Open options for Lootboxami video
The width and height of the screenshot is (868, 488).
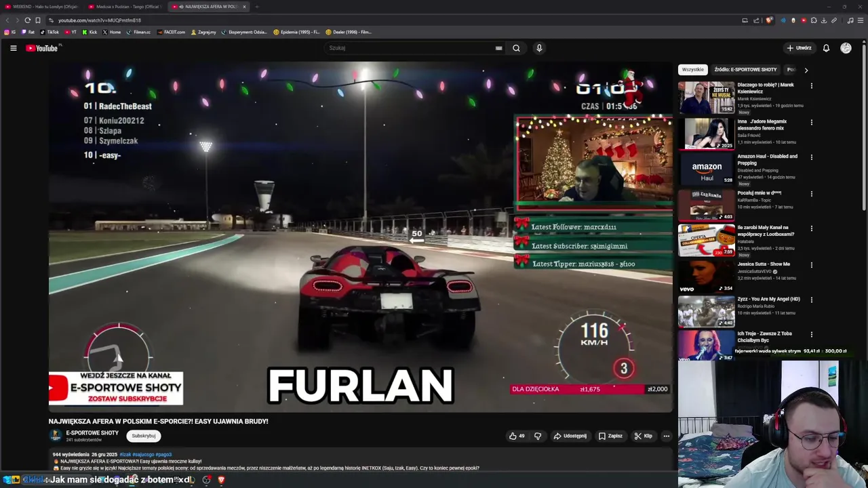click(812, 228)
